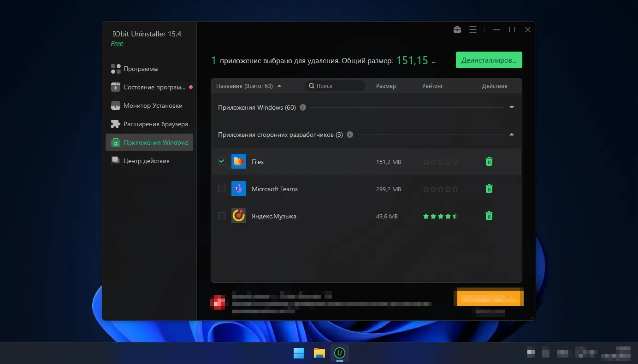Click the magnifier icon in search box

coord(312,86)
